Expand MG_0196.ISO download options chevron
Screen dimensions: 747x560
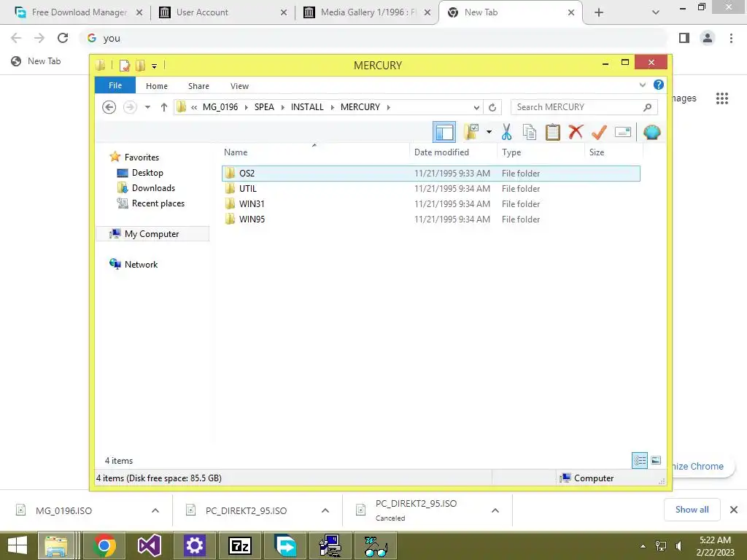click(155, 510)
